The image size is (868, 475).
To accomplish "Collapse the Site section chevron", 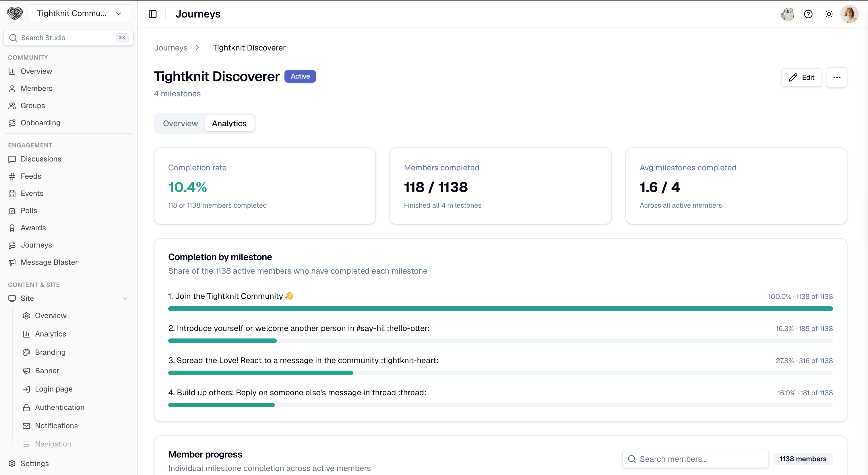I will [x=125, y=299].
